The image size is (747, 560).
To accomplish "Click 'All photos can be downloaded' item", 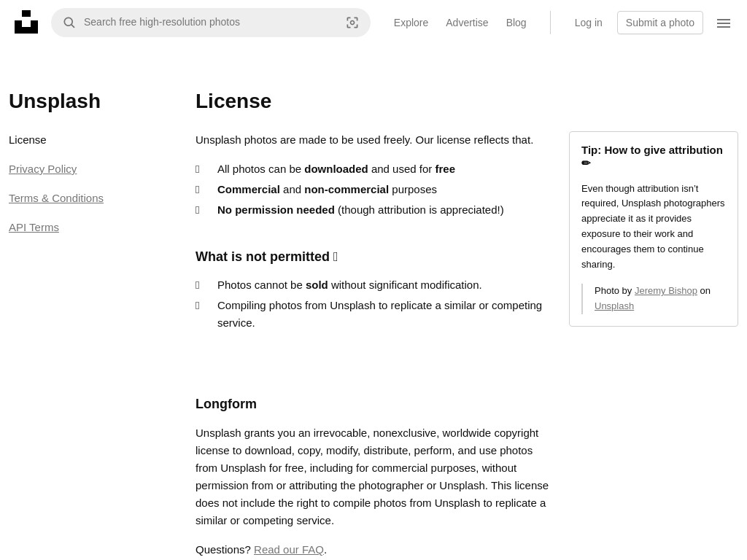I will click(x=336, y=169).
